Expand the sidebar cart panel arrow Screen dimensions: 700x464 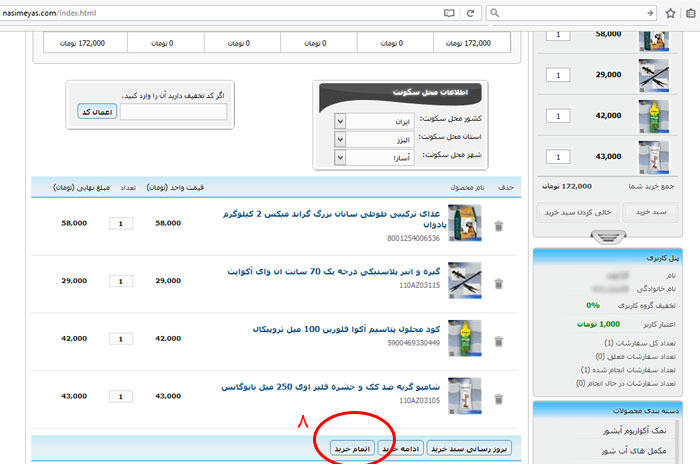[608, 237]
